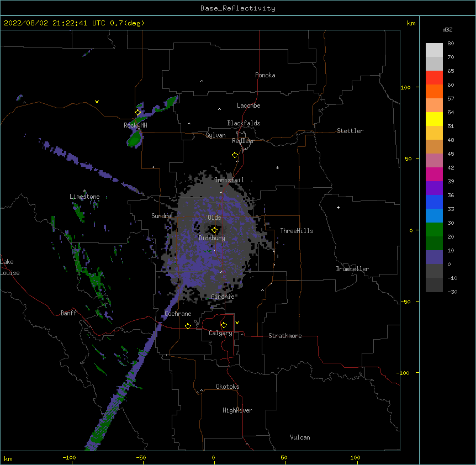The width and height of the screenshot is (476, 465).
Task: Select the Lacombe city label
Action: [x=248, y=105]
